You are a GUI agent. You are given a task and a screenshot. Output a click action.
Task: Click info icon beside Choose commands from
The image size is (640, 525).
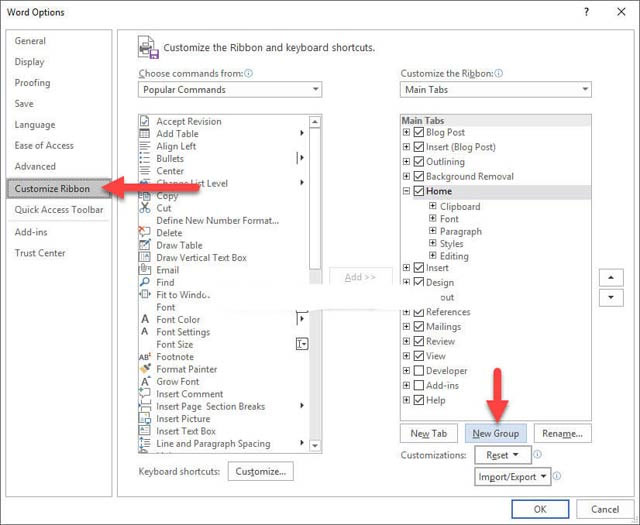(x=248, y=73)
